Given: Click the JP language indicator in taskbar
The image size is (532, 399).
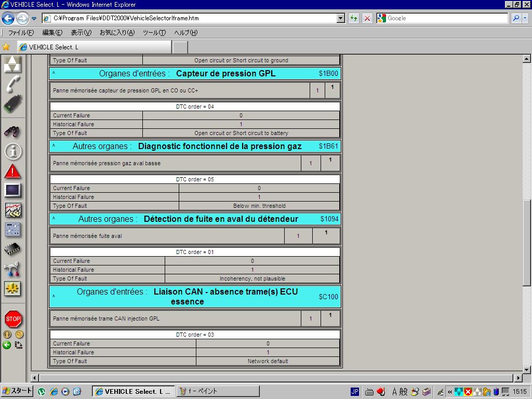Looking at the screenshot, I should [354, 392].
